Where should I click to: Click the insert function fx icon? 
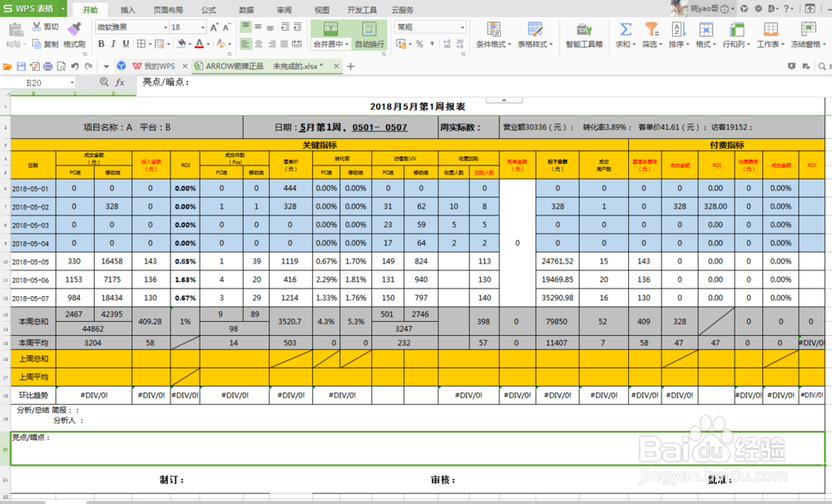click(x=120, y=82)
